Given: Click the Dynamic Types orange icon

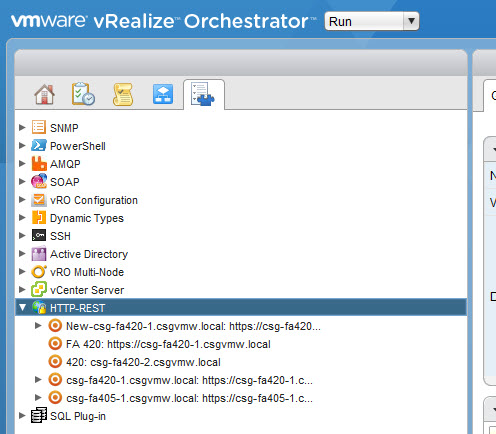Looking at the screenshot, I should pos(39,217).
